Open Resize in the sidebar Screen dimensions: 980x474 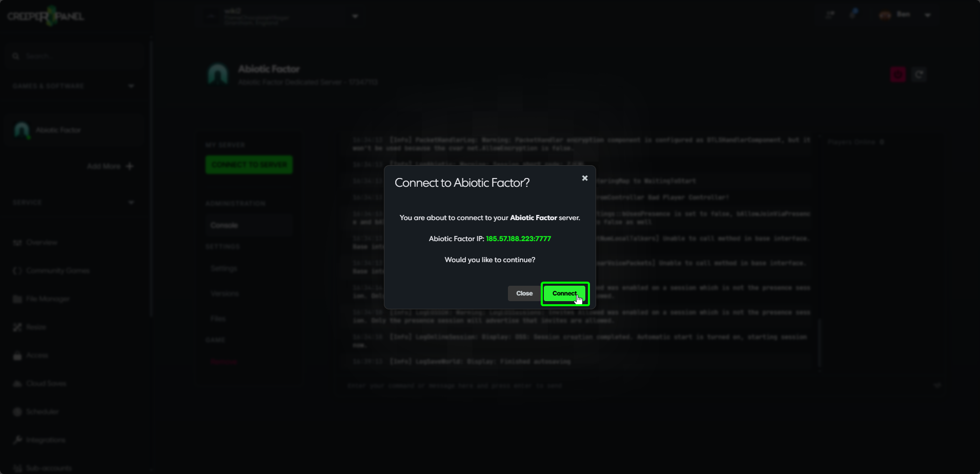[x=30, y=327]
